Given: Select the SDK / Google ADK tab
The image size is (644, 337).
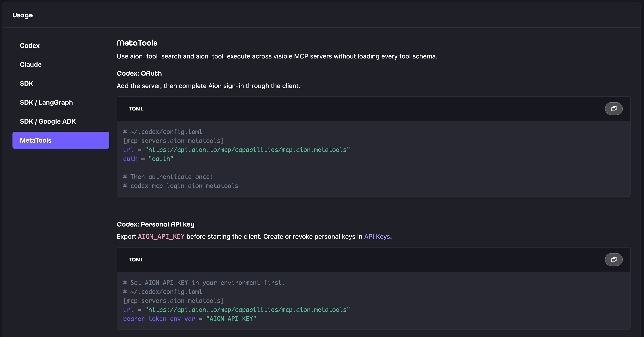Looking at the screenshot, I should point(61,121).
